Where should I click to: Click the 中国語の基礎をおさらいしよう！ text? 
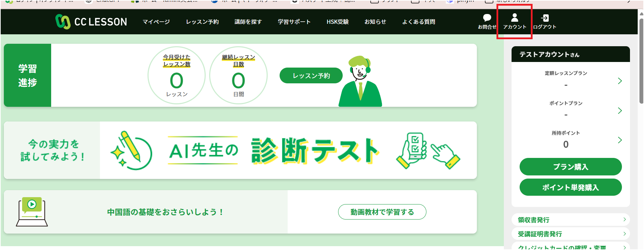click(x=165, y=212)
